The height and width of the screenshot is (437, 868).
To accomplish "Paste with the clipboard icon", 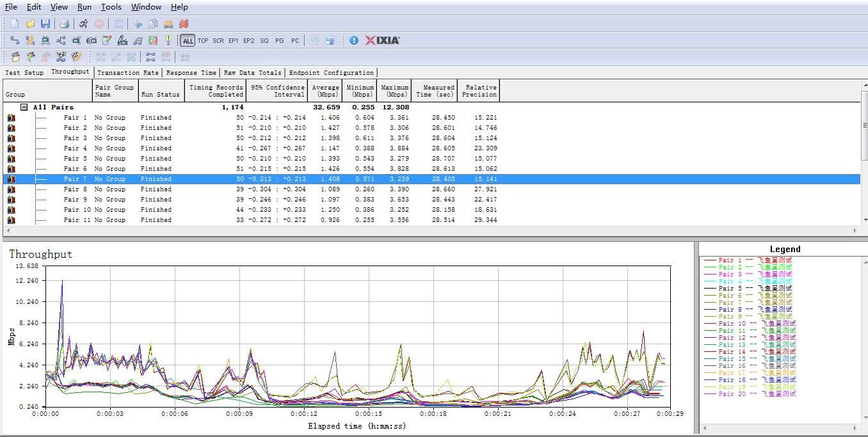I will click(168, 24).
